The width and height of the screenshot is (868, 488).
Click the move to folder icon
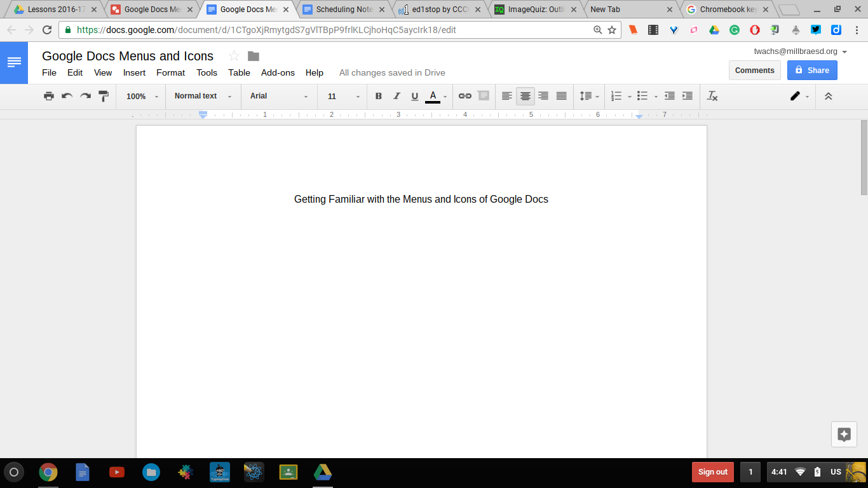click(254, 56)
